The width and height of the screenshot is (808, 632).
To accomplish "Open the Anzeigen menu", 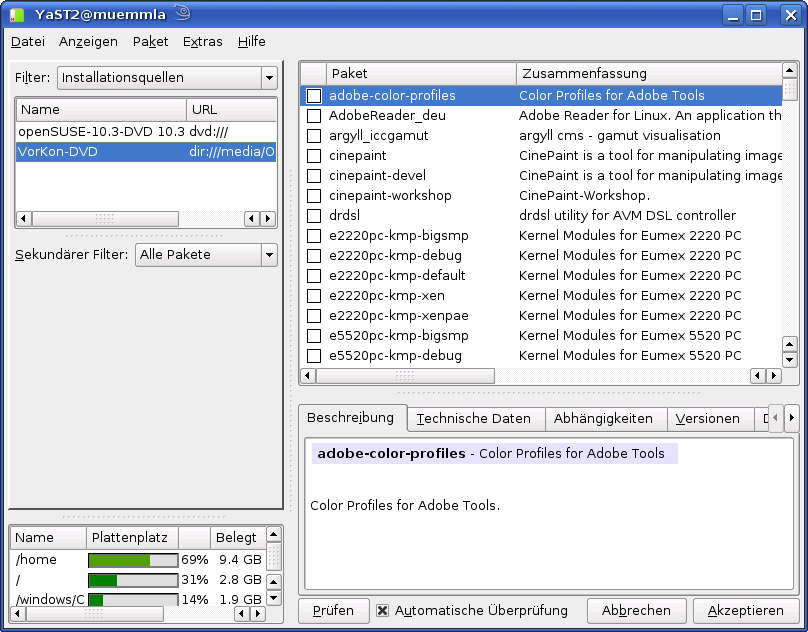I will (88, 42).
